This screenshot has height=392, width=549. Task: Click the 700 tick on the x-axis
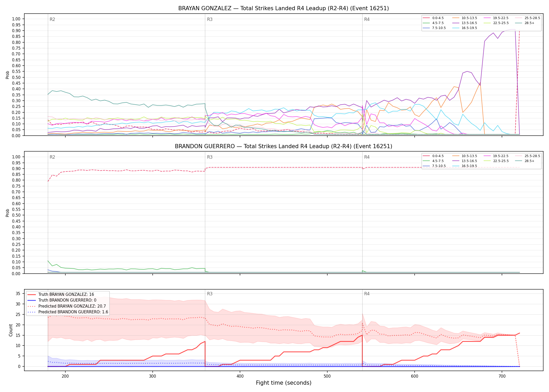502,376
